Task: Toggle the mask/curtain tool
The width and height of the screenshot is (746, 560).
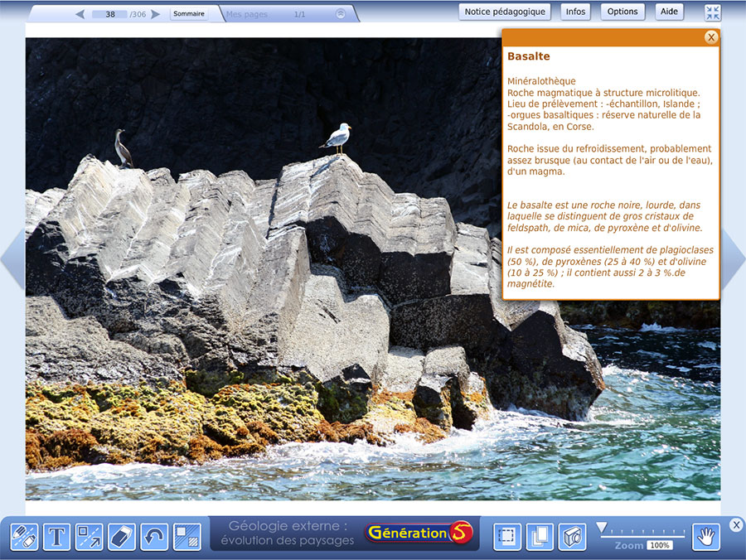Action: (x=186, y=537)
